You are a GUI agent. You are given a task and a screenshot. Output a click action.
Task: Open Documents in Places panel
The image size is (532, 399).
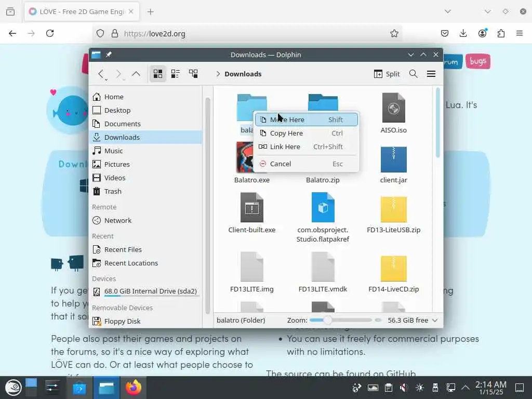click(x=146, y=124)
